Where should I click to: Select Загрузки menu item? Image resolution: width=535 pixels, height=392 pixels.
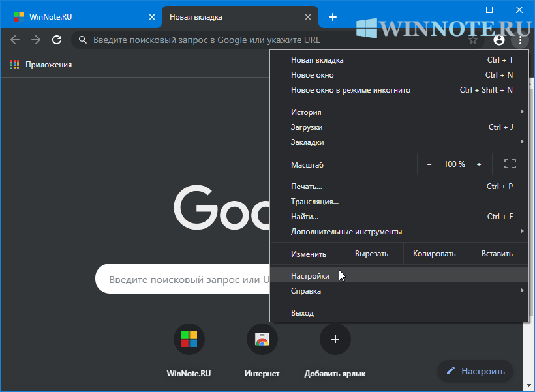(x=307, y=127)
